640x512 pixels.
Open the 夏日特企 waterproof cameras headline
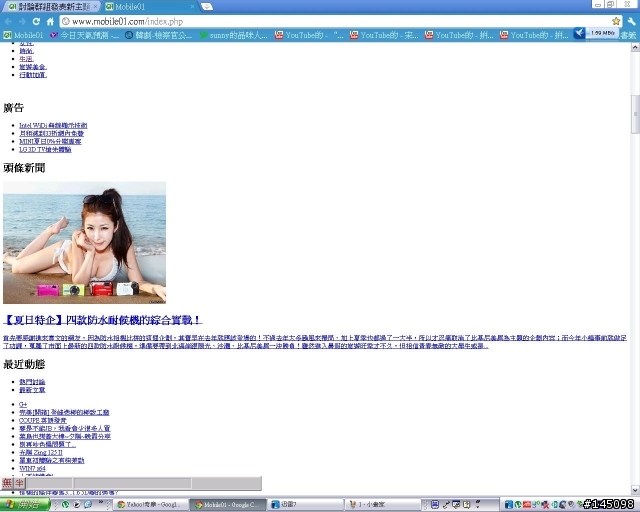coord(102,320)
